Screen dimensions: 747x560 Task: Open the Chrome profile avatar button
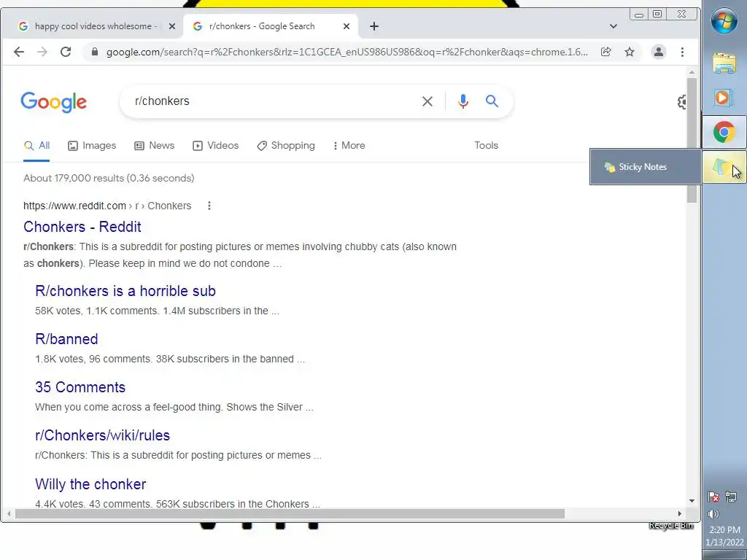click(659, 52)
